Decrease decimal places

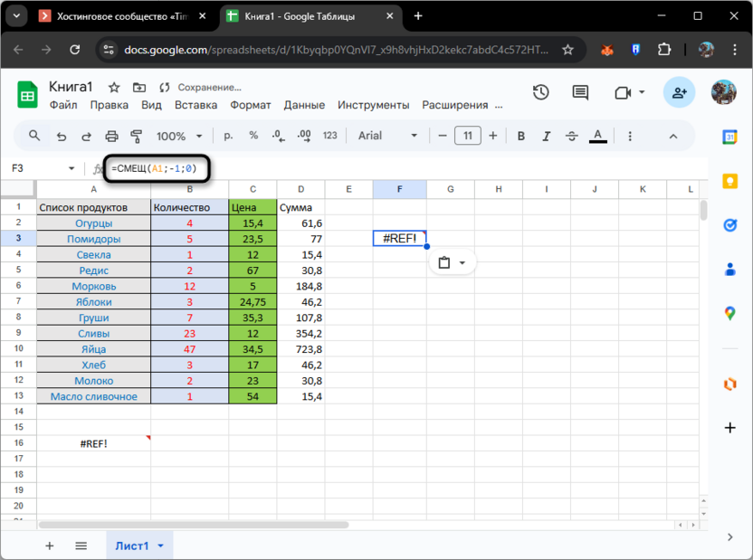coord(279,136)
